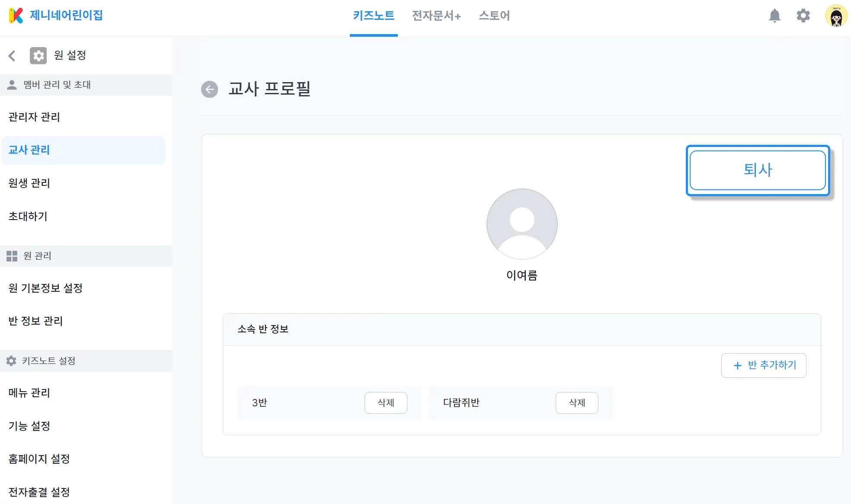851x504 pixels.
Task: Click the user profile avatar
Action: click(836, 16)
